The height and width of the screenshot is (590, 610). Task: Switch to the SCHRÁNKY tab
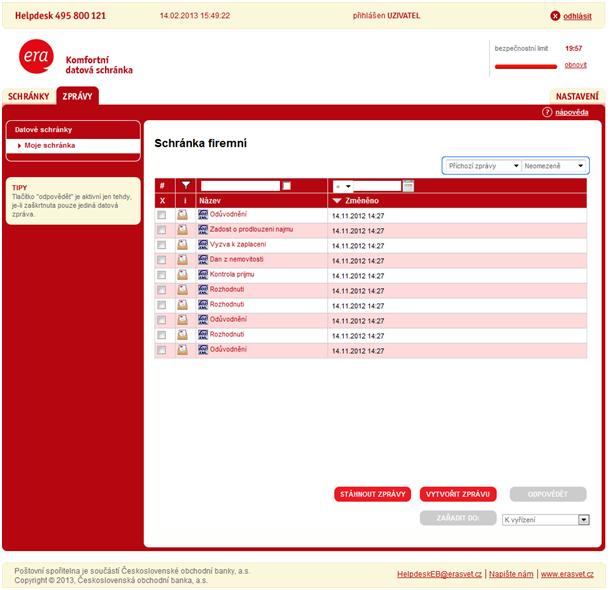coord(28,97)
